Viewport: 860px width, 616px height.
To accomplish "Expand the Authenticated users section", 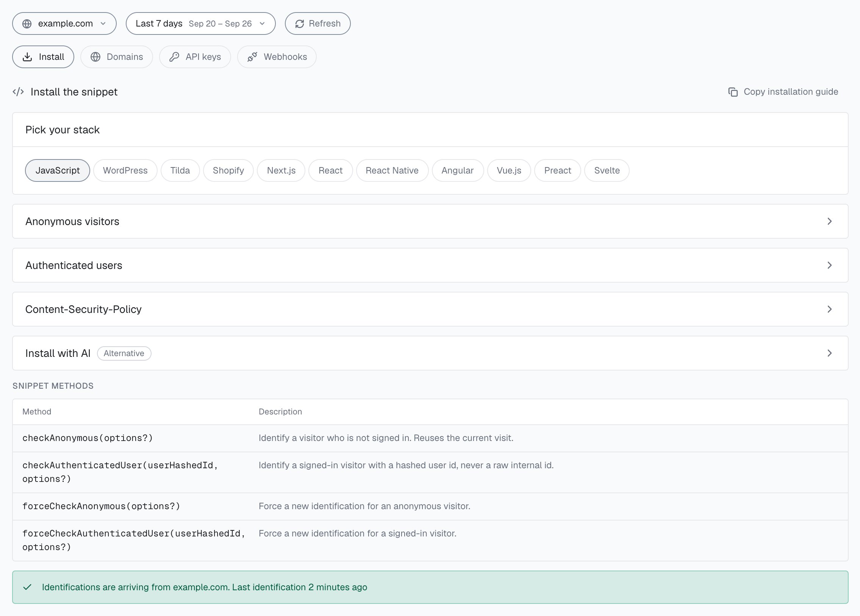I will 430,265.
